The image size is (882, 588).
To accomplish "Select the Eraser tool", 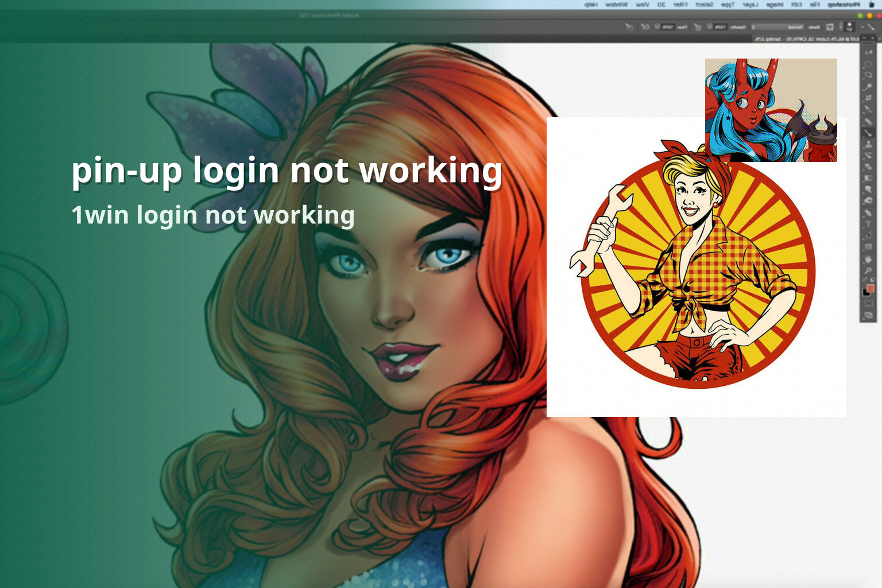I will click(x=868, y=168).
